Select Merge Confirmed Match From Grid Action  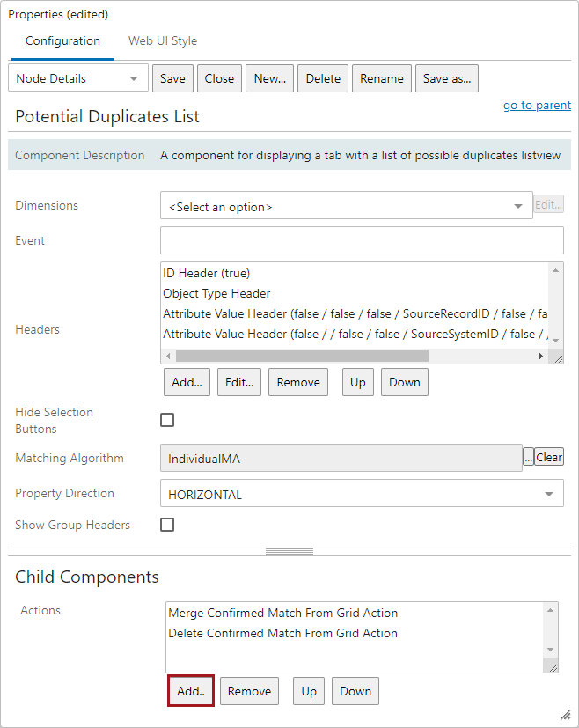(282, 613)
